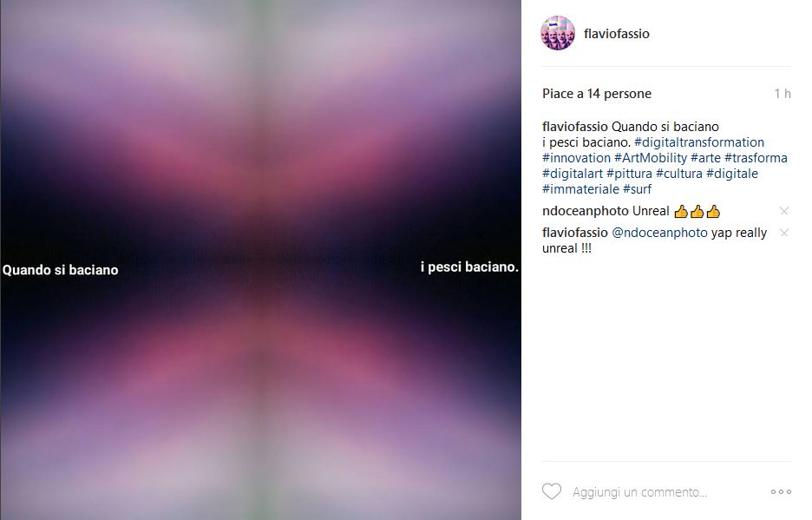This screenshot has height=520, width=812.
Task: Delete the ndoceanphoto comment with X
Action: point(784,210)
